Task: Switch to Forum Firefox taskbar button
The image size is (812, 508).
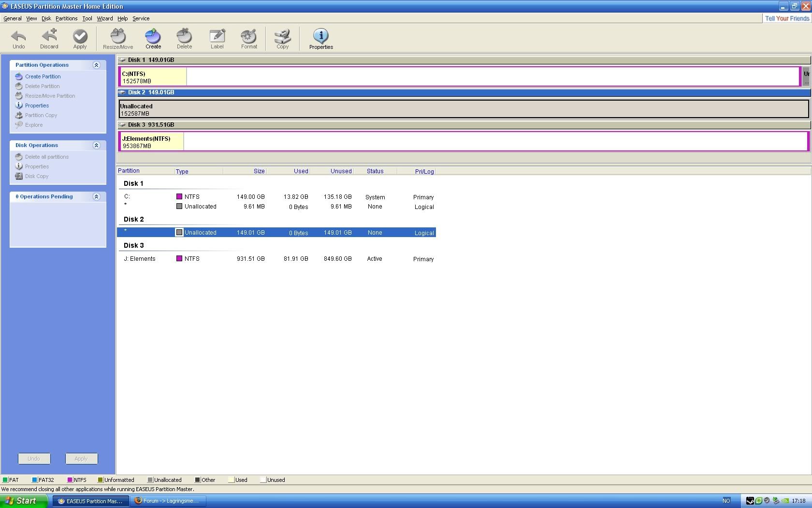Action: (169, 501)
